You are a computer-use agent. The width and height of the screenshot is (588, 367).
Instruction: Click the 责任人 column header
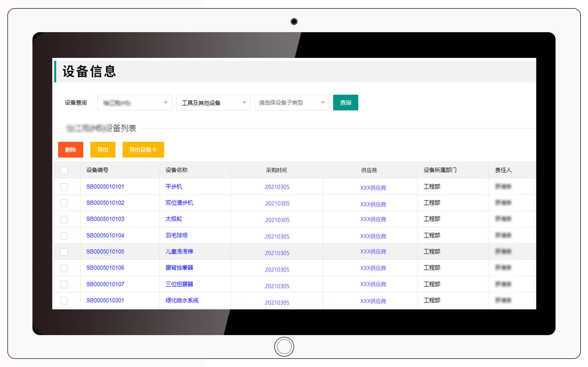pyautogui.click(x=503, y=170)
